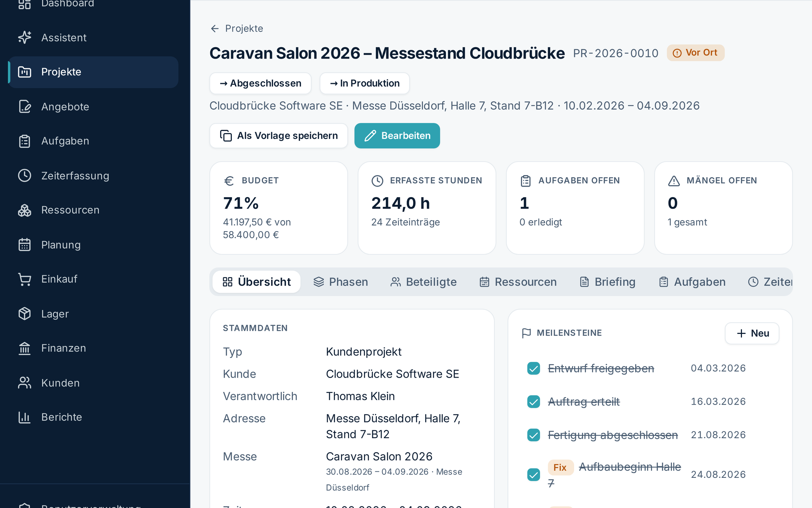Click the Berichte bar chart icon
Viewport: 812px width, 508px height.
point(24,417)
